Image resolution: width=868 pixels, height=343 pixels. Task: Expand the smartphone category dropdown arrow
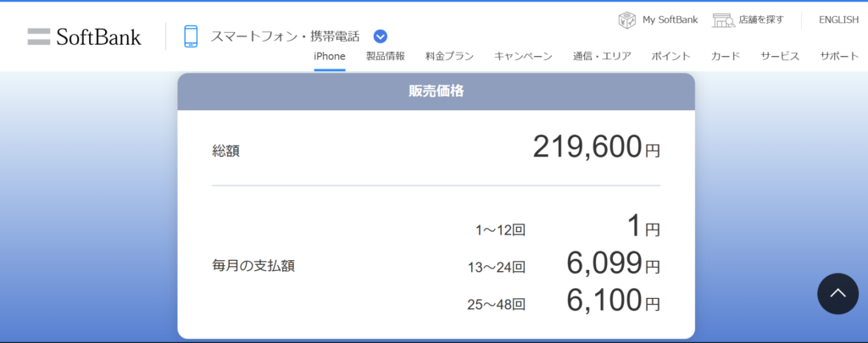[x=381, y=36]
